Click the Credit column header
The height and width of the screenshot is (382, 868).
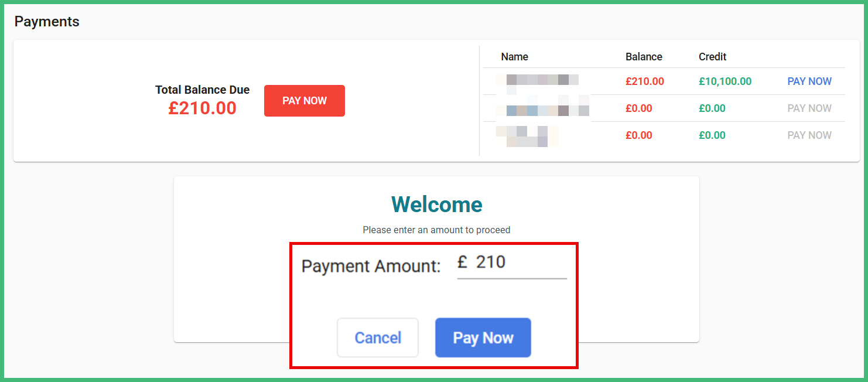tap(712, 56)
